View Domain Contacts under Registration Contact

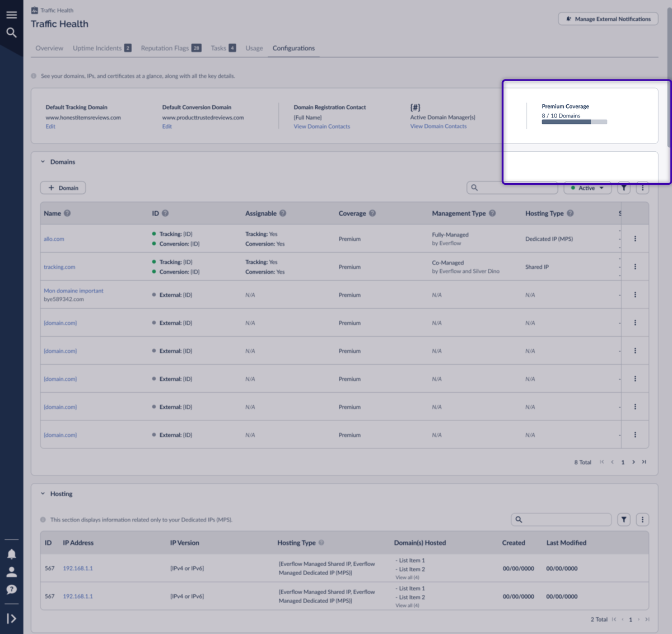point(322,127)
